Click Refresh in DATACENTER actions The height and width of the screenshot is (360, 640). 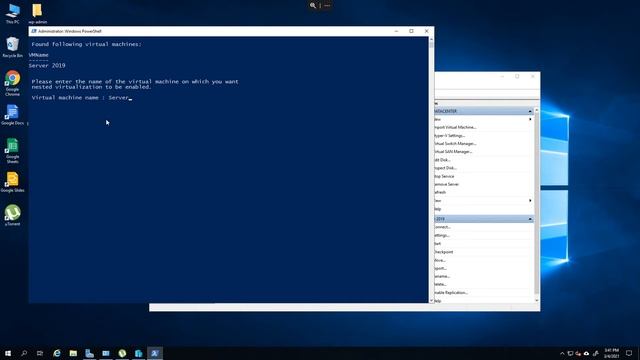click(440, 192)
